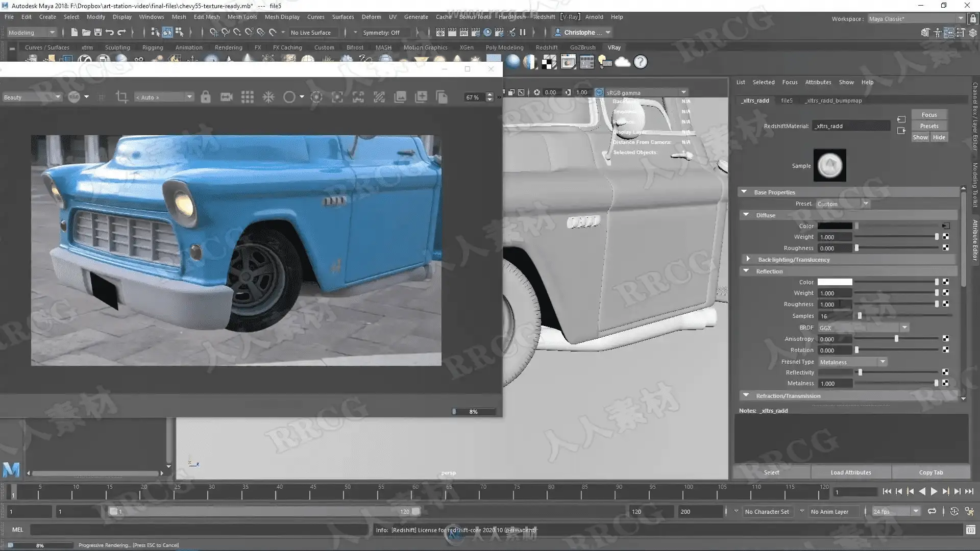Switch to the file5 attribute tab

tap(787, 101)
